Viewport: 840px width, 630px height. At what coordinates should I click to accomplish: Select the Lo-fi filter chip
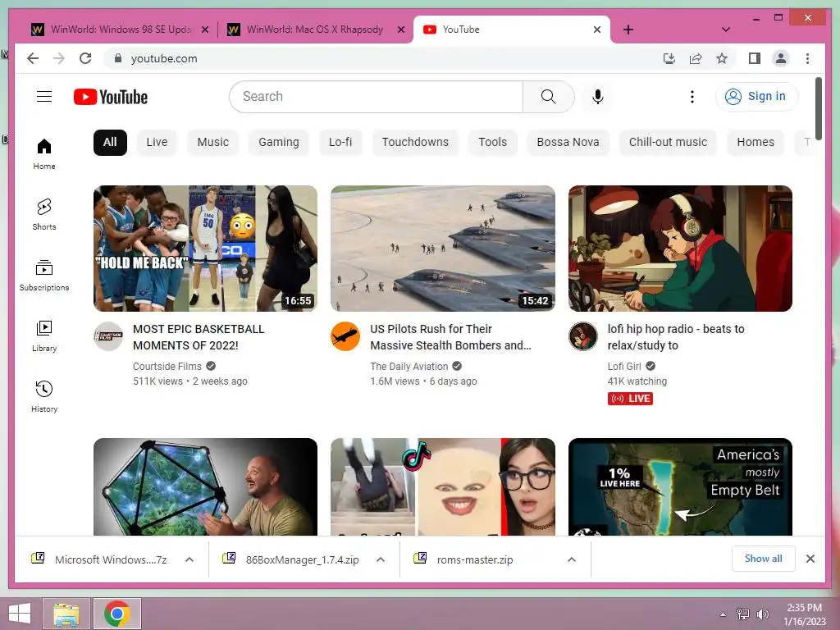(x=340, y=143)
